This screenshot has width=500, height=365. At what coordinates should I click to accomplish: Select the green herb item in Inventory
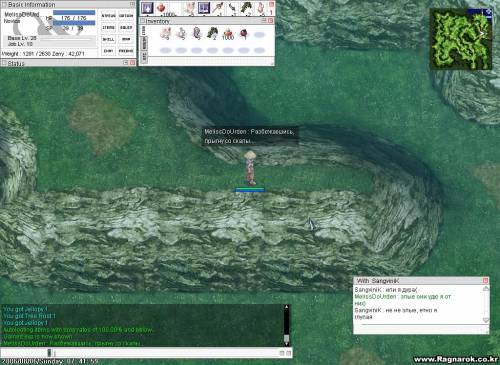click(x=212, y=34)
